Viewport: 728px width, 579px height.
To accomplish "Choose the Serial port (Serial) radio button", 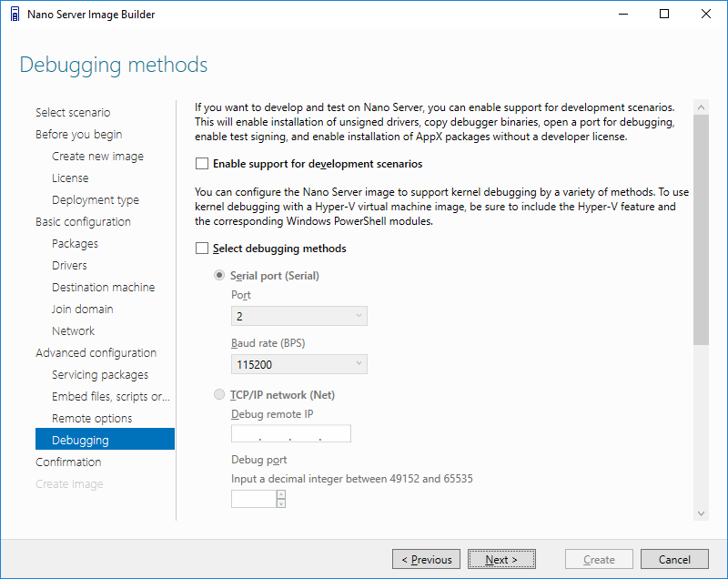I will pyautogui.click(x=218, y=275).
